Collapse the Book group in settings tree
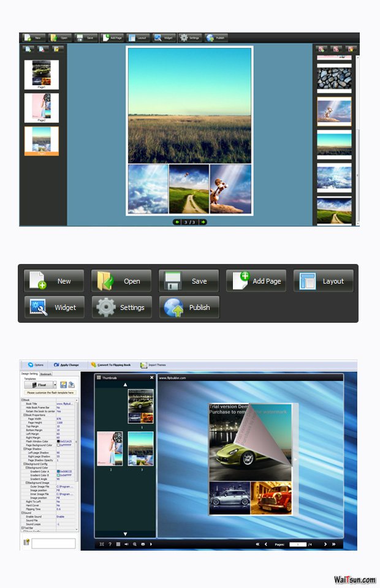380x588 pixels. coord(22,400)
